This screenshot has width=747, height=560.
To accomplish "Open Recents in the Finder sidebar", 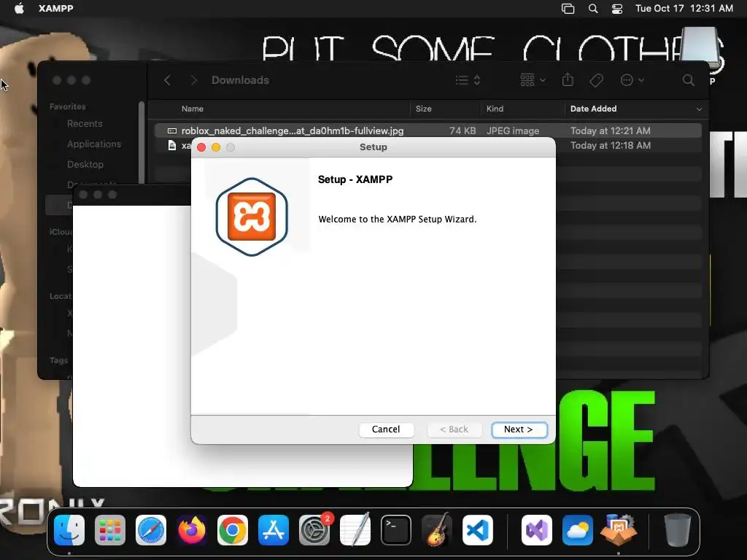I will pos(85,123).
